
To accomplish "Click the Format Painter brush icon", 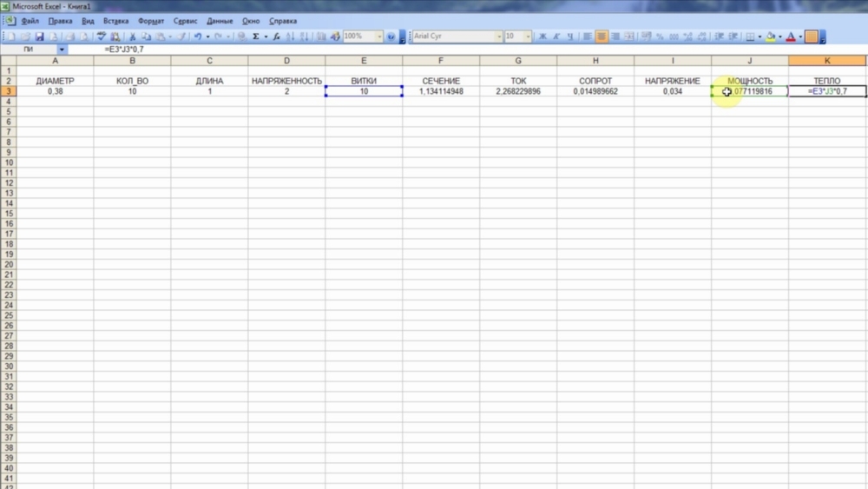I will coord(181,36).
